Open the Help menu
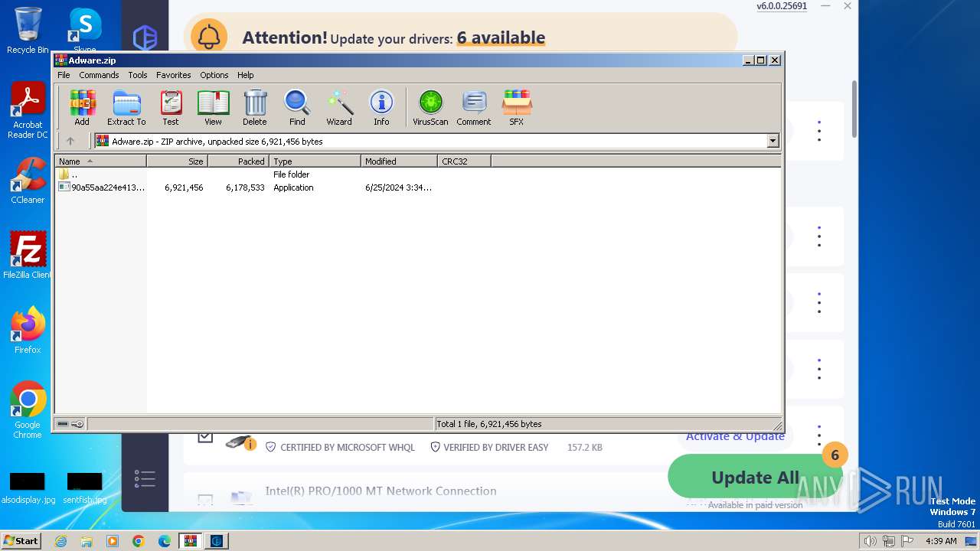This screenshot has height=551, width=980. click(x=245, y=75)
